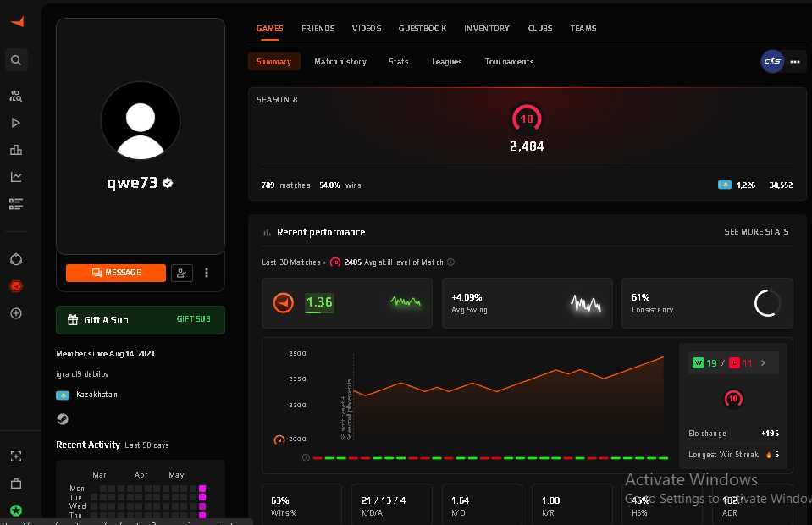Click the screen capture sidebar icon
This screenshot has height=525, width=812.
click(x=16, y=456)
